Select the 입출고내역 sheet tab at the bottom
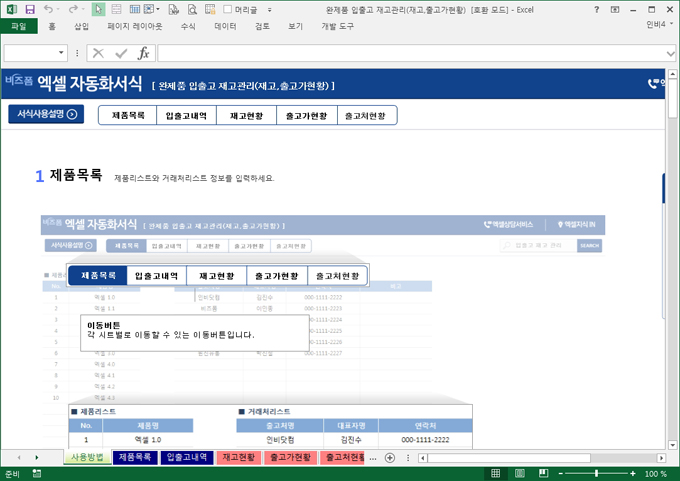Viewport: 680px width, 481px height. click(x=187, y=457)
